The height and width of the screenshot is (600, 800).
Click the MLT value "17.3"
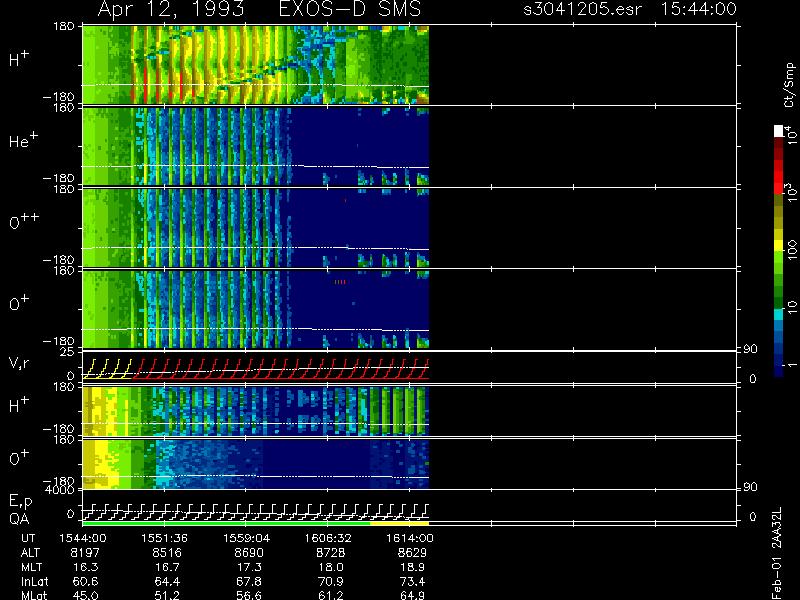pyautogui.click(x=249, y=567)
